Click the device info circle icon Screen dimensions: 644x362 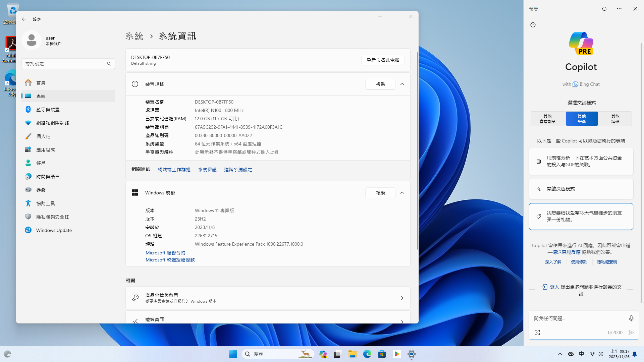pos(135,84)
